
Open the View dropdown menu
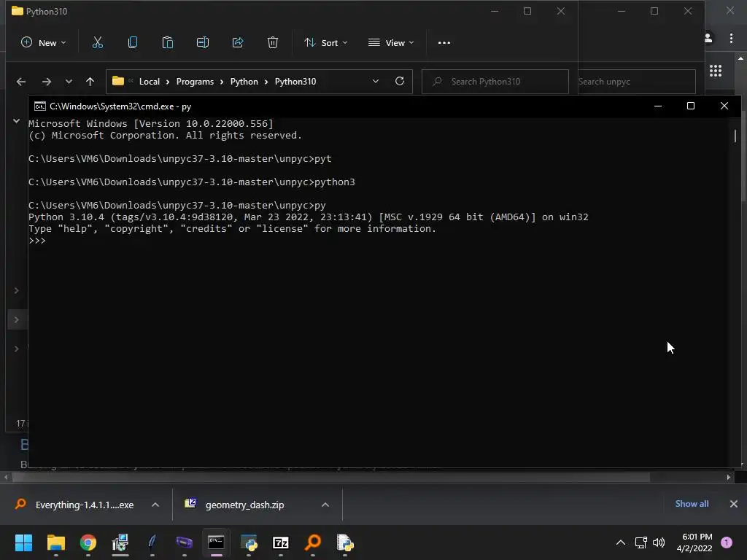click(x=391, y=42)
